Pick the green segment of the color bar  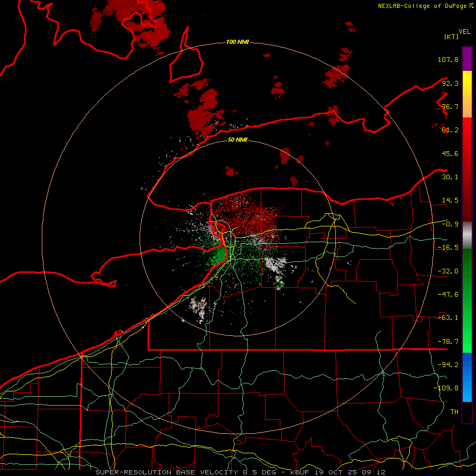(467, 300)
